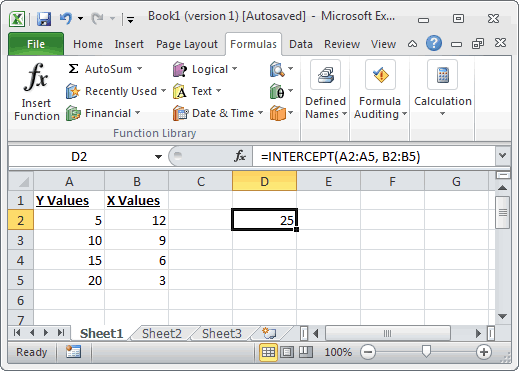Image resolution: width=519 pixels, height=371 pixels.
Task: Select cell A5 containing 20
Action: (x=69, y=280)
